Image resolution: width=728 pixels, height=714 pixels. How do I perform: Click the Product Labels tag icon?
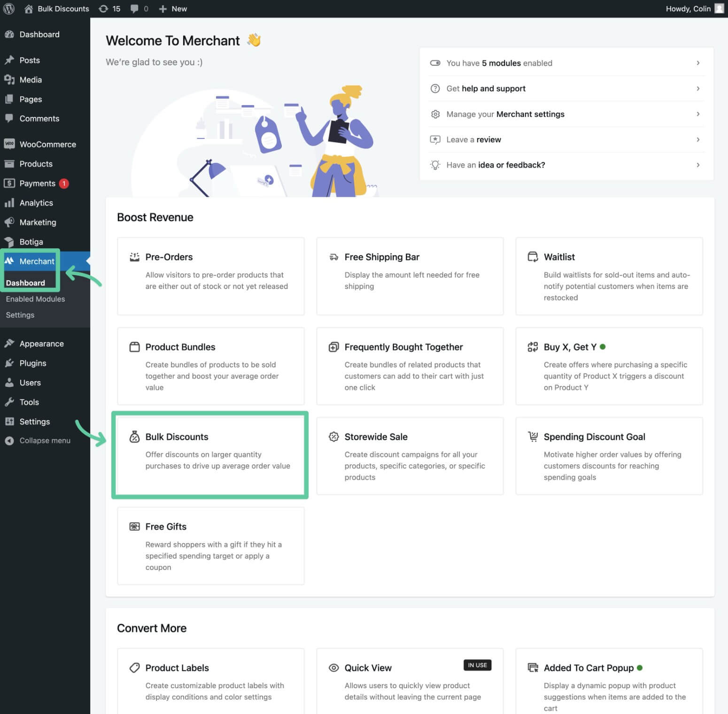(x=134, y=668)
